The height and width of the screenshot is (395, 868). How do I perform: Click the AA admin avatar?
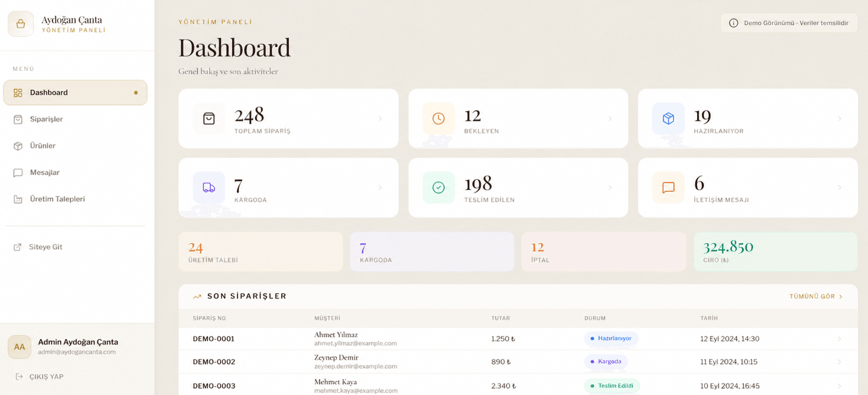[x=20, y=347]
